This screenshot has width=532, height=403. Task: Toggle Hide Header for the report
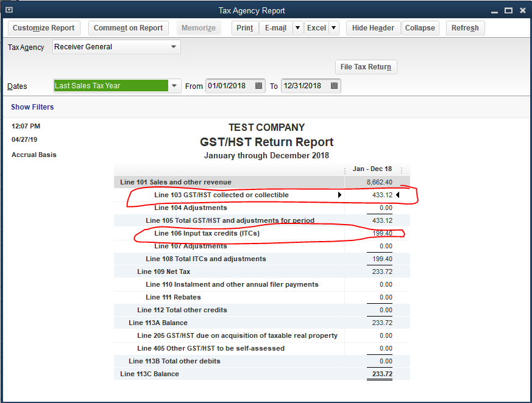point(372,27)
